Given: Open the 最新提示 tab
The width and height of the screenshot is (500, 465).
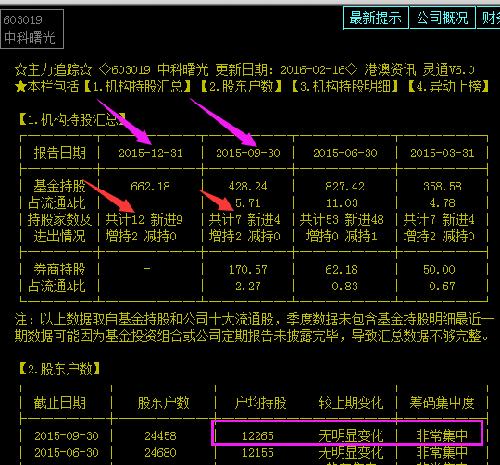Looking at the screenshot, I should pos(376,18).
